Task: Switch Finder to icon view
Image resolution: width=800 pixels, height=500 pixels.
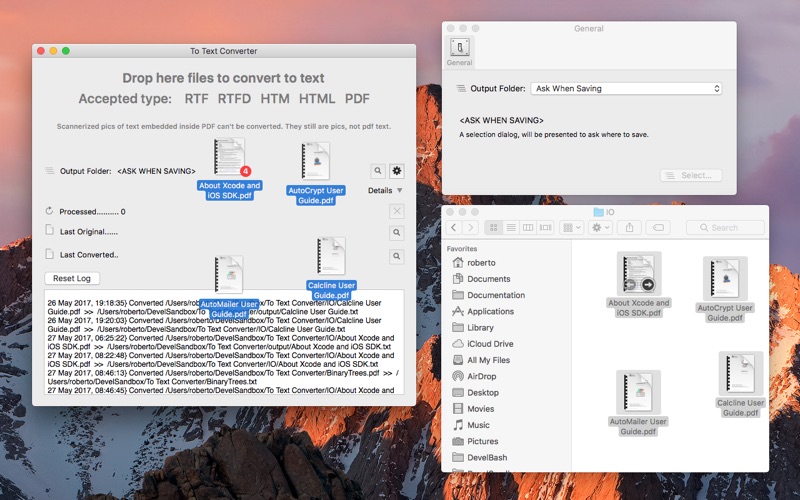Action: tap(493, 228)
